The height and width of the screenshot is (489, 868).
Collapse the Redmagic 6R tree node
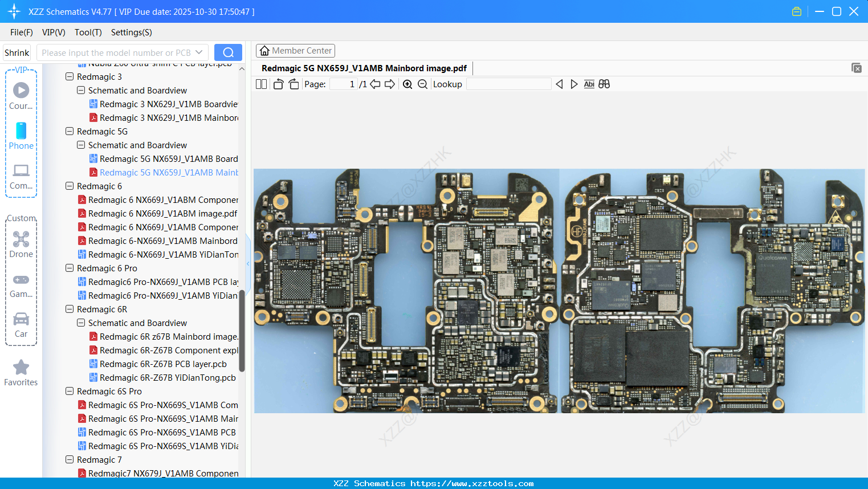[69, 309]
